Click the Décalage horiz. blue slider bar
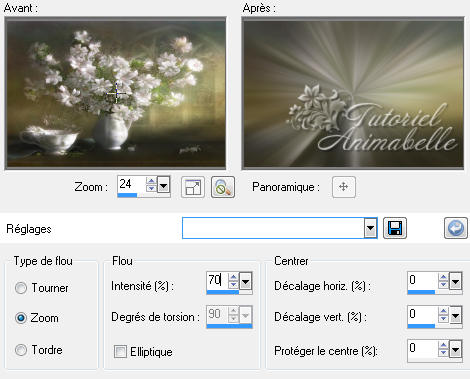Viewport: 470px width, 379px height. [x=421, y=292]
